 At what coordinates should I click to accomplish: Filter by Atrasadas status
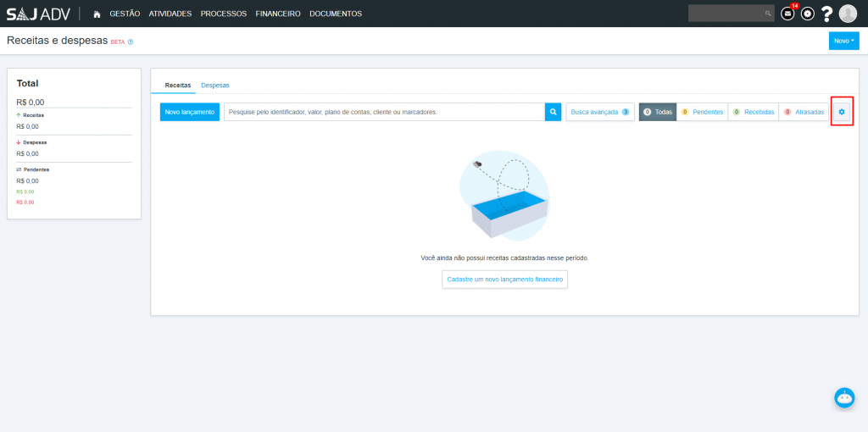(804, 112)
